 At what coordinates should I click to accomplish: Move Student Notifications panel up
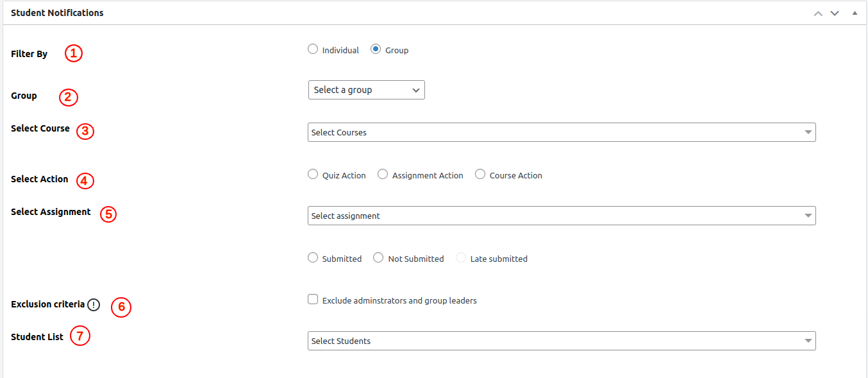click(x=818, y=13)
